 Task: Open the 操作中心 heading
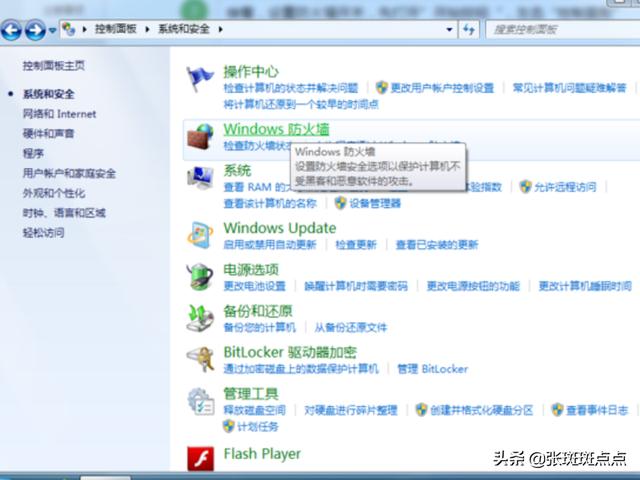(251, 72)
